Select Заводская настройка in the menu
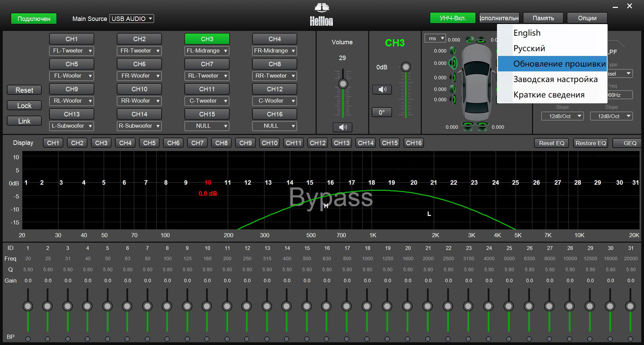 click(555, 79)
